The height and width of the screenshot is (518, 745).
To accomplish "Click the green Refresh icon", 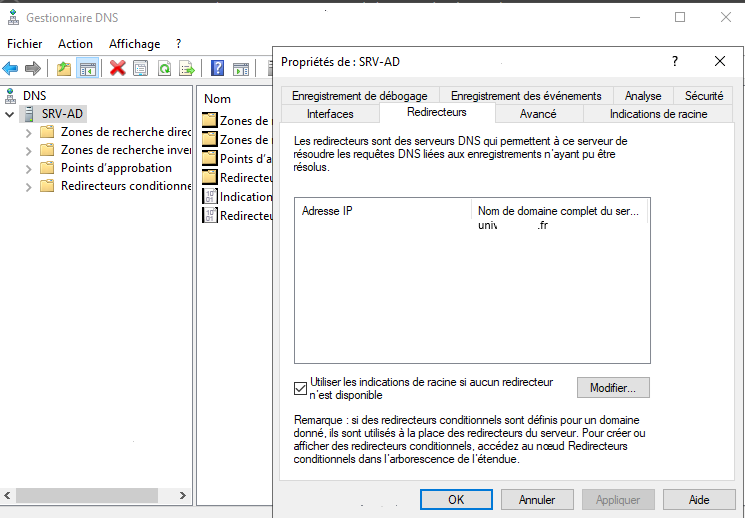I will (164, 68).
